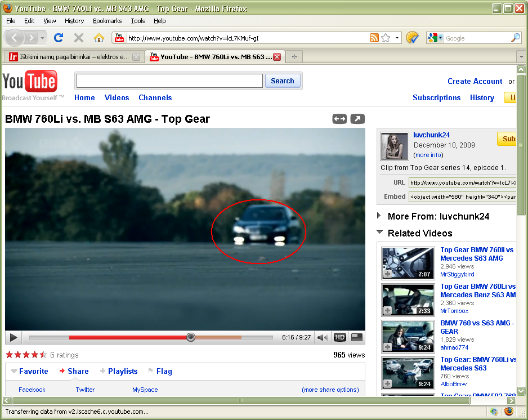
Task: Click the YouTube site icon in address bar
Action: pos(119,38)
